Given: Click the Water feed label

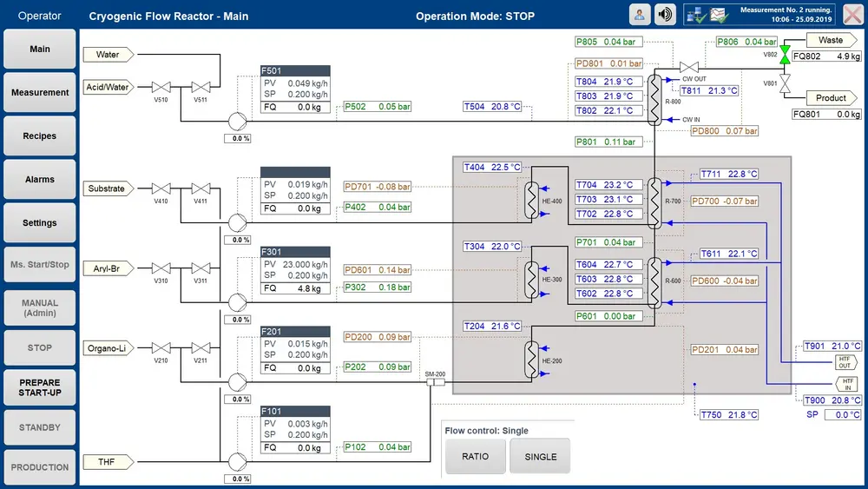Looking at the screenshot, I should [x=108, y=54].
